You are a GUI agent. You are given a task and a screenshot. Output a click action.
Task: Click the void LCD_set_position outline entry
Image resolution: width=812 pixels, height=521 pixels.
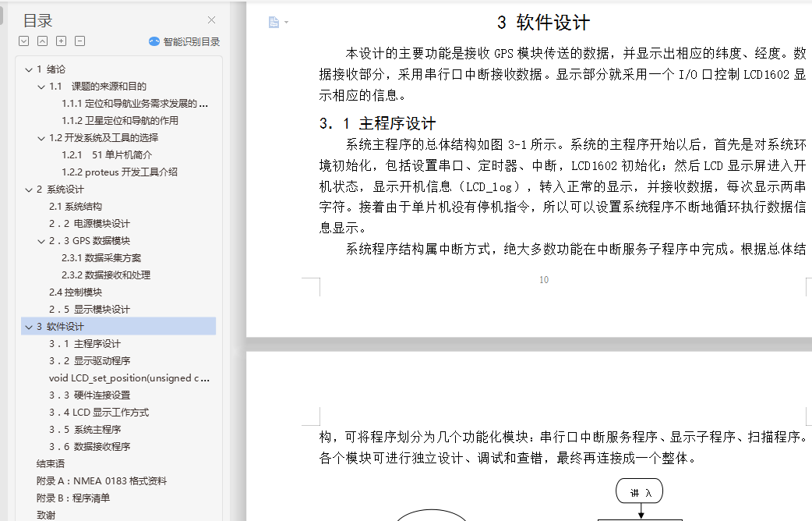[129, 378]
